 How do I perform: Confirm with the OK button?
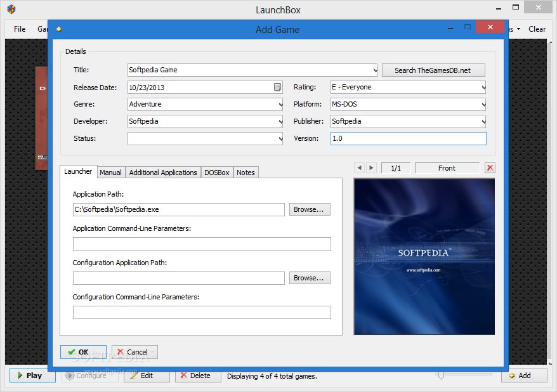coord(83,352)
